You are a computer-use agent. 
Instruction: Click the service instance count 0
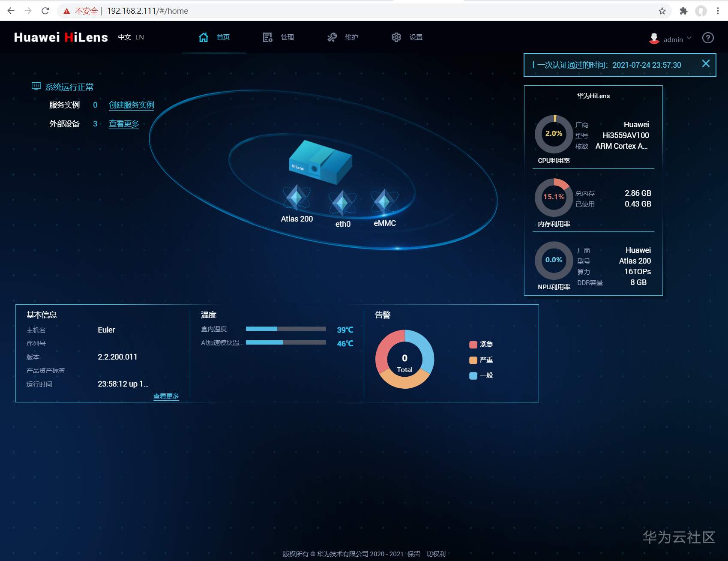click(x=95, y=105)
